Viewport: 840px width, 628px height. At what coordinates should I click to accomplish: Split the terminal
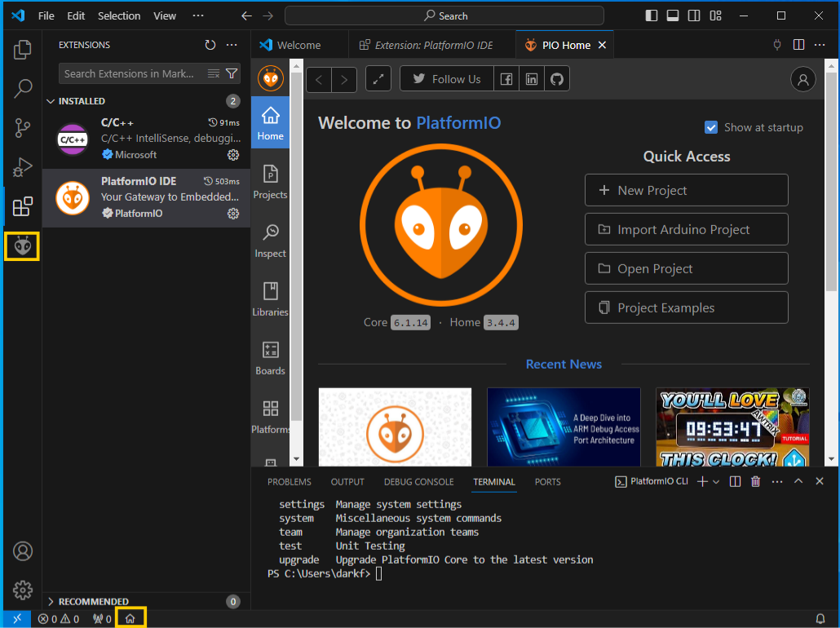(735, 482)
